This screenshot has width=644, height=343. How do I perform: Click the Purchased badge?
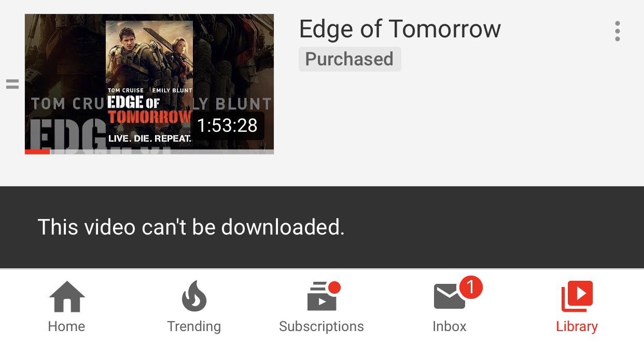click(349, 59)
